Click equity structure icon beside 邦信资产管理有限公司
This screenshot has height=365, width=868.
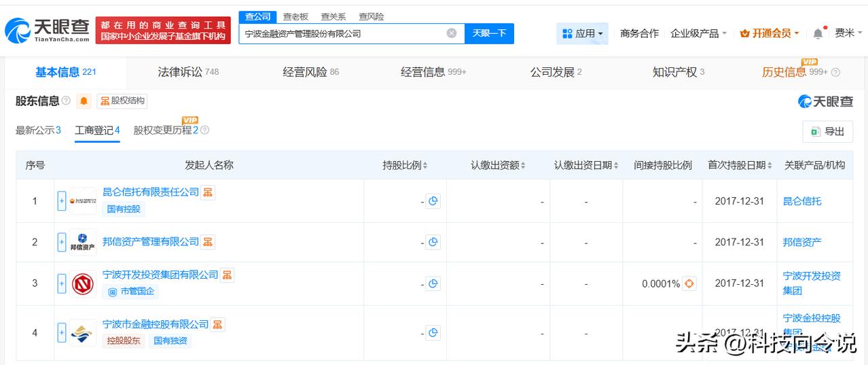(208, 242)
